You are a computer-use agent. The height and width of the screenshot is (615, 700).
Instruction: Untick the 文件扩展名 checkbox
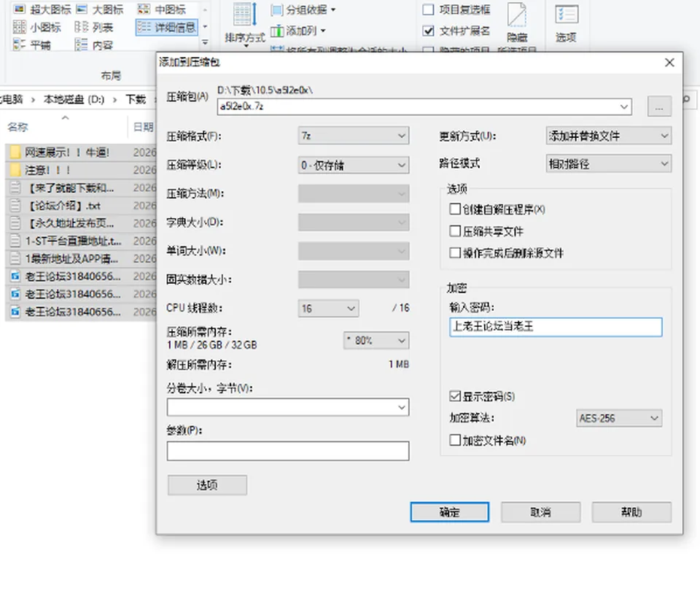pos(428,31)
